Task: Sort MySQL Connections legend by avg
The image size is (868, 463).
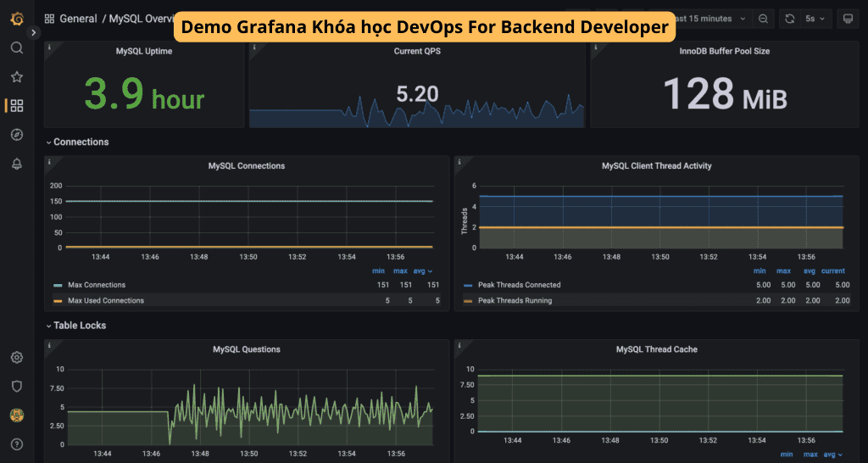Action: click(x=423, y=271)
